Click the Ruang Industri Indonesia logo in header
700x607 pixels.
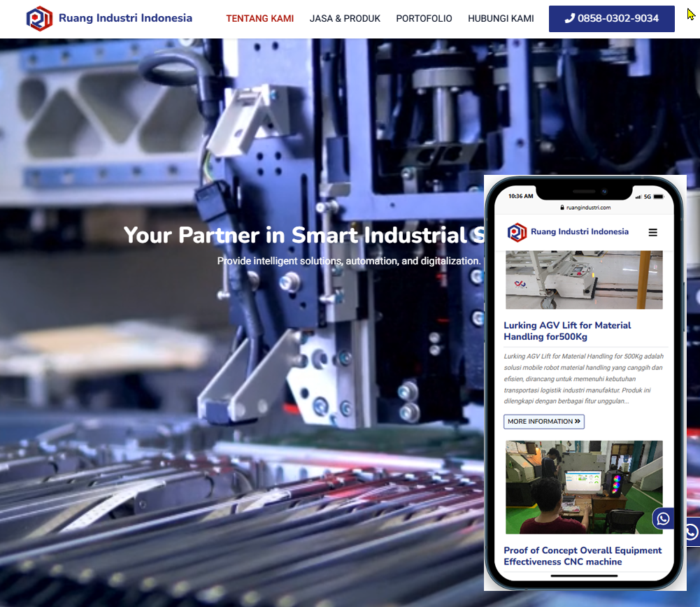(x=108, y=18)
